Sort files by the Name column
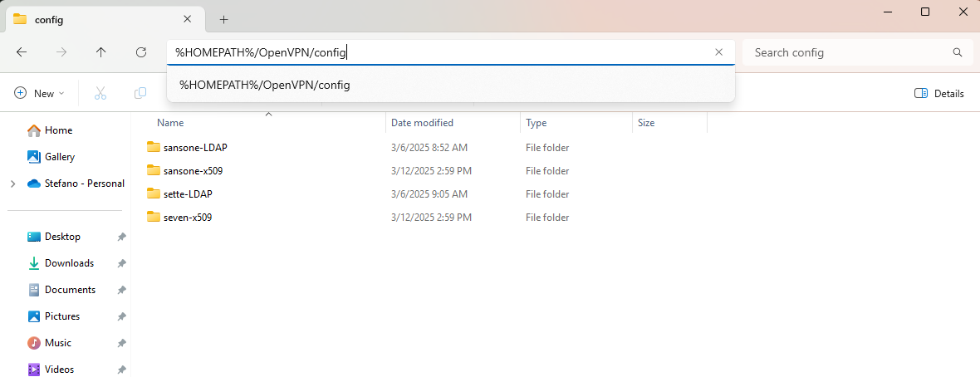 click(170, 123)
